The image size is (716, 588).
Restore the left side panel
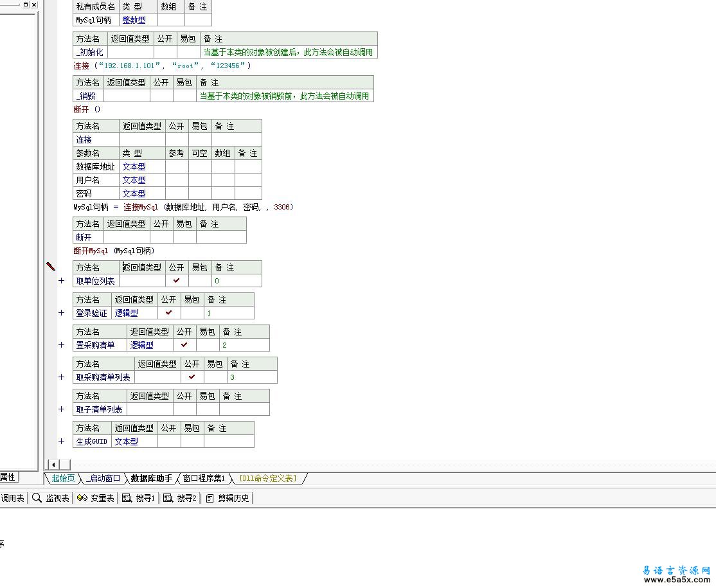click(26, 4)
